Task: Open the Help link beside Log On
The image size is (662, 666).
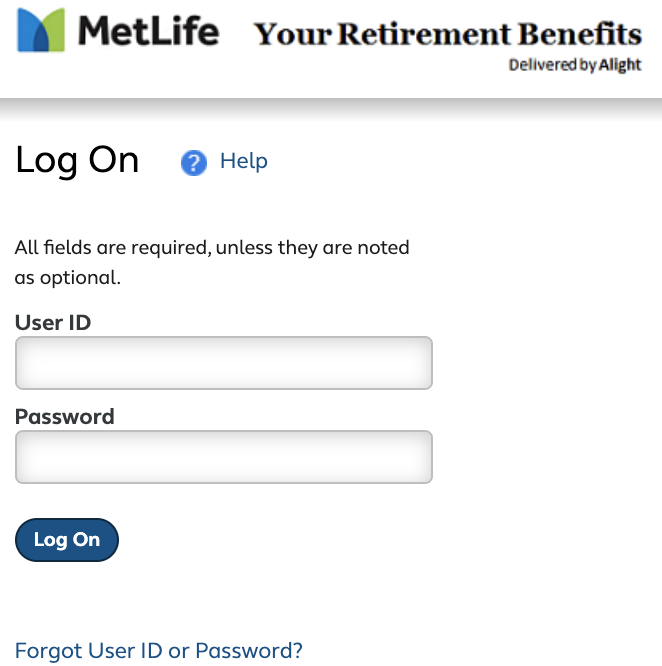Action: 244,161
